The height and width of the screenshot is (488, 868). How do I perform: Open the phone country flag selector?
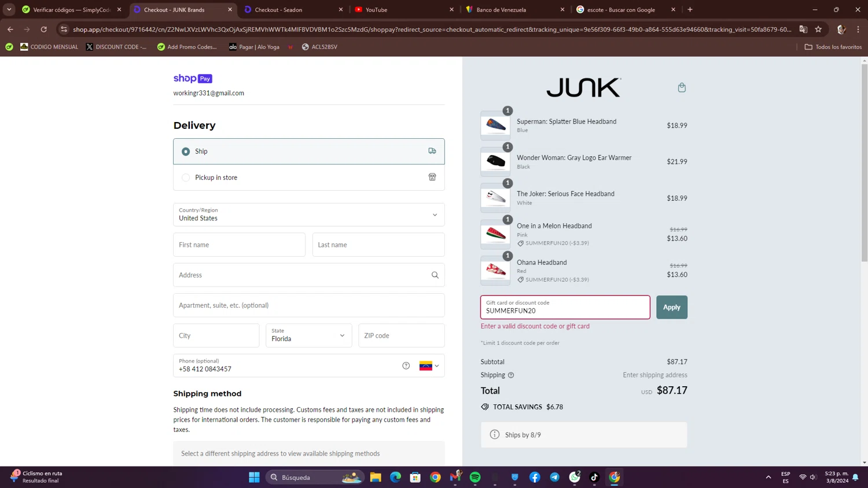[x=429, y=366]
